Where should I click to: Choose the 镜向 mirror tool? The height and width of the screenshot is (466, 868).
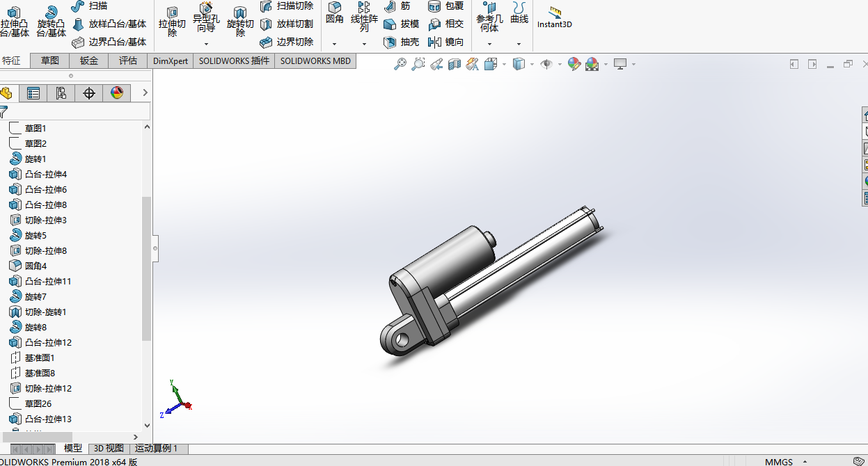pos(445,42)
